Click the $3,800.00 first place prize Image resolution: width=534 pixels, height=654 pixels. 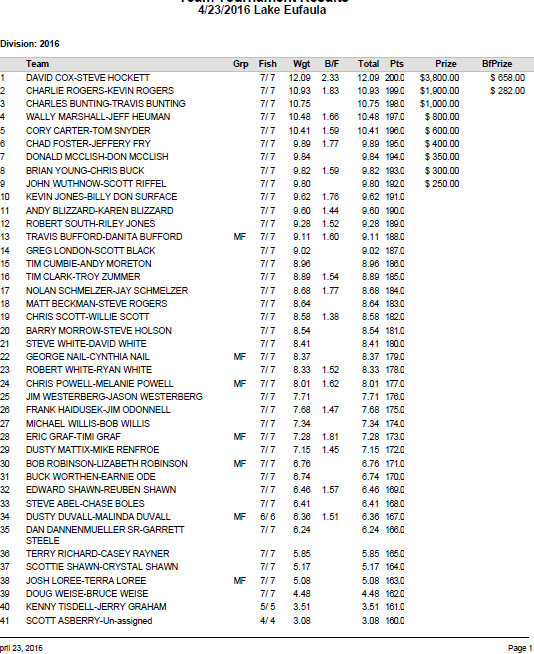point(439,78)
